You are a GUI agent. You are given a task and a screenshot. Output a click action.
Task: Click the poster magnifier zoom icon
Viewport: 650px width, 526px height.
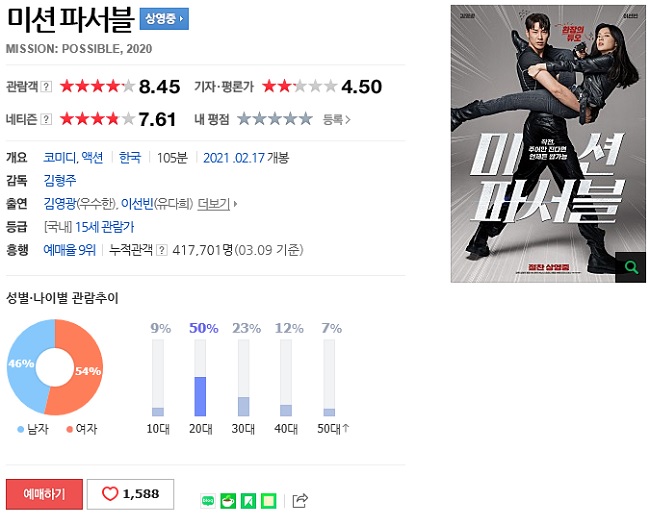coord(631,267)
